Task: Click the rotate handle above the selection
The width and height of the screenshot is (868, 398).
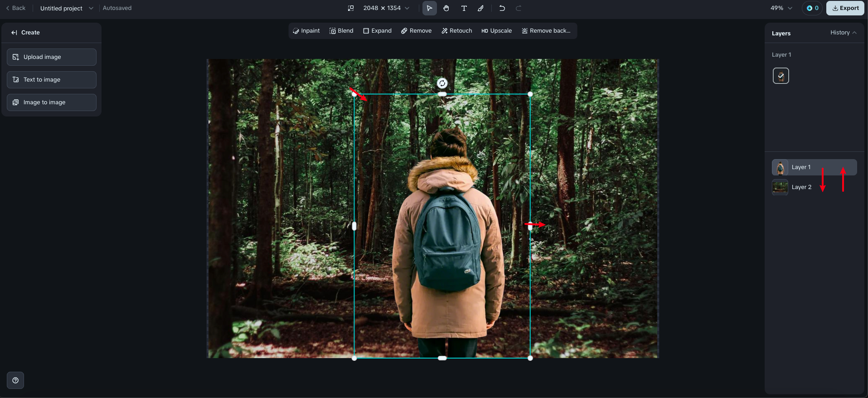Action: click(x=442, y=83)
